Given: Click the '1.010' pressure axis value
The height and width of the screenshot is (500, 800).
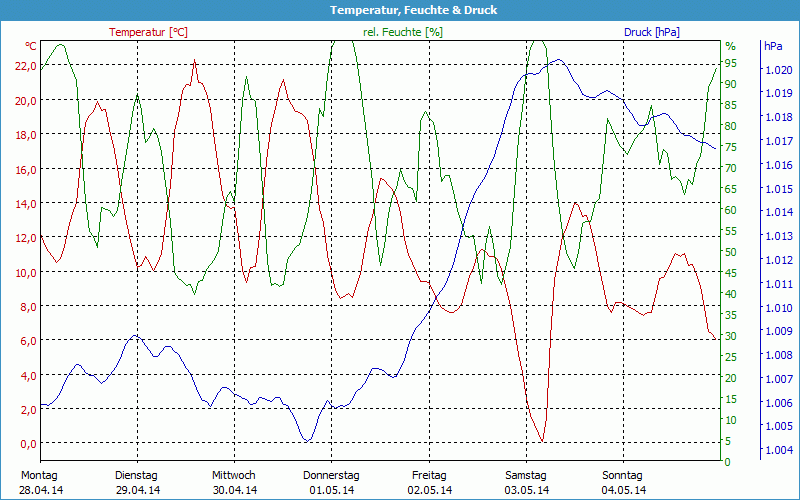Looking at the screenshot, I should [x=779, y=308].
